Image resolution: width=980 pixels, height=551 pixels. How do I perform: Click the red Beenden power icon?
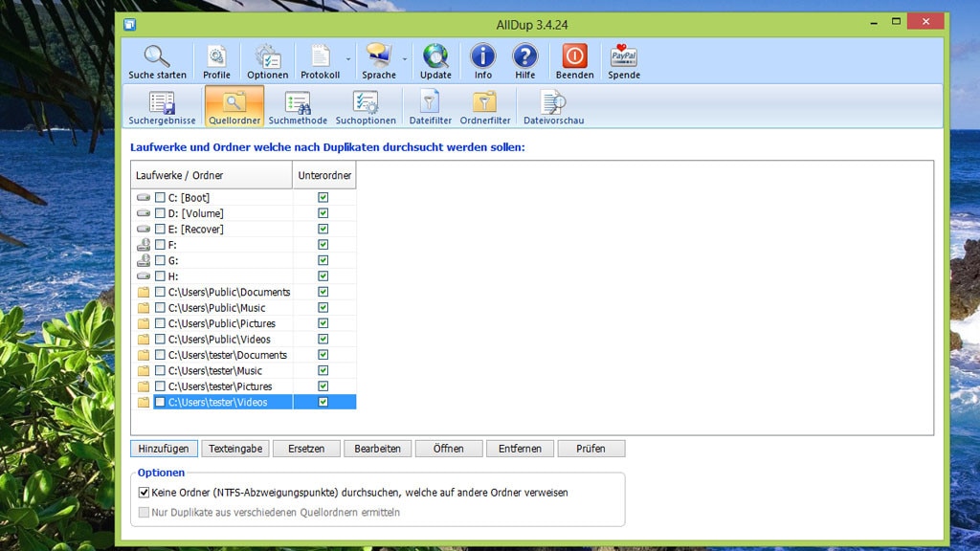[574, 56]
